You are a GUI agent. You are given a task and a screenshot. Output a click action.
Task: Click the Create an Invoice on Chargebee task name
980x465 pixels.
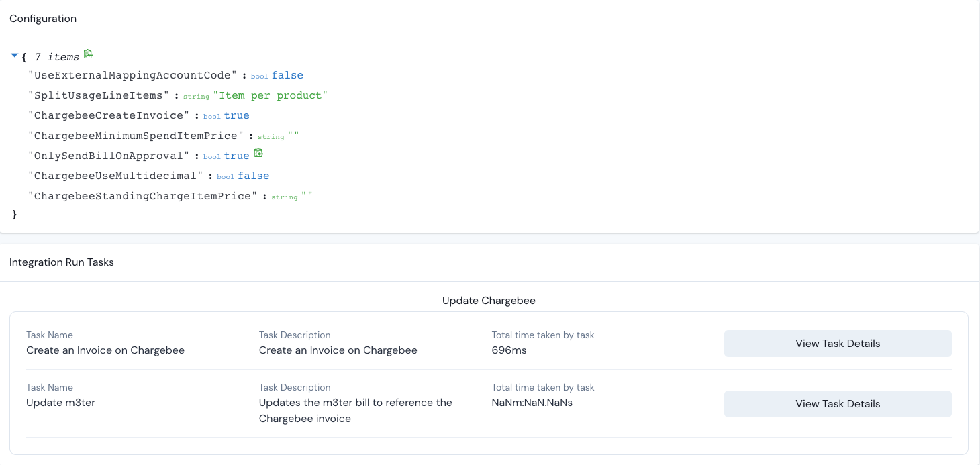click(x=105, y=350)
